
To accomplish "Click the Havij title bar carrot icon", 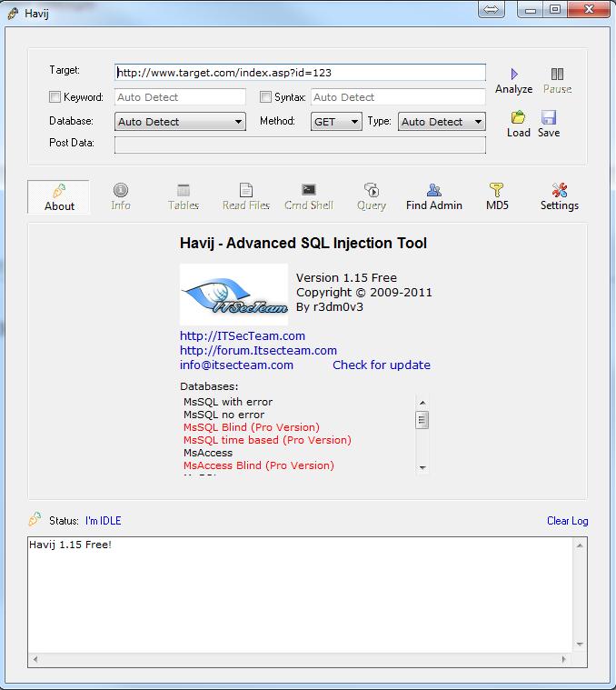I will pos(14,14).
